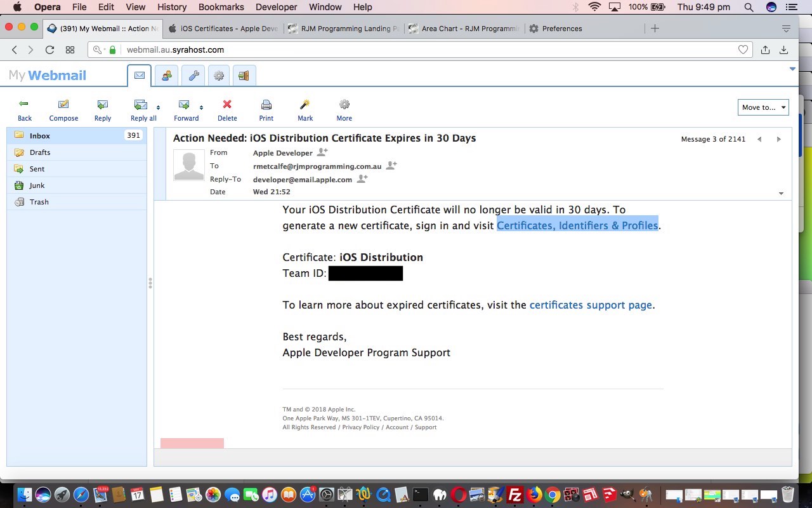812x508 pixels.
Task: Open the Sent folder
Action: click(x=77, y=169)
